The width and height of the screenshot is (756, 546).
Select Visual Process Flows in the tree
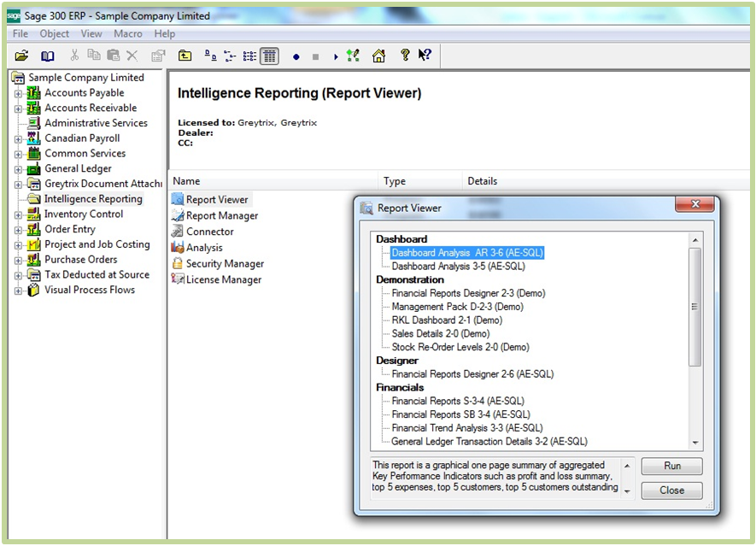click(90, 290)
